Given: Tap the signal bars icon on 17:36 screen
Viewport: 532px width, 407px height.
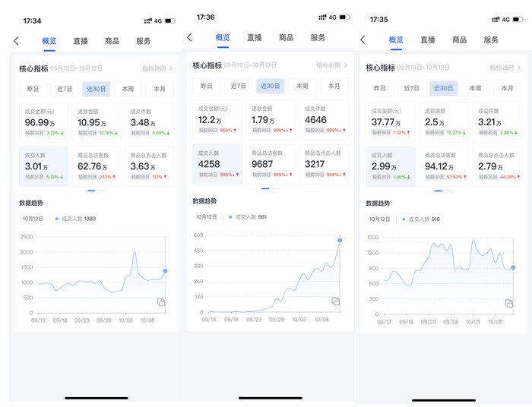Looking at the screenshot, I should pyautogui.click(x=322, y=17).
